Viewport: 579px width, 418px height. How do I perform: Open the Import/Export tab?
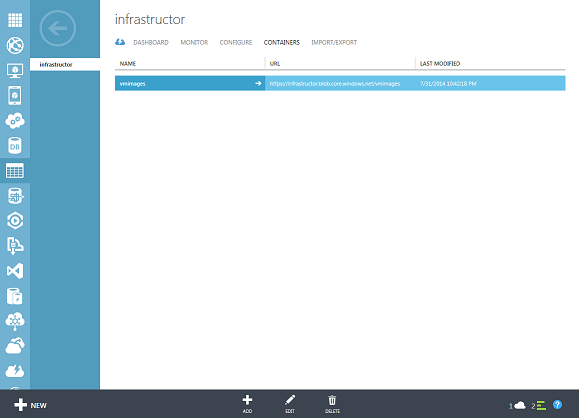(x=334, y=42)
